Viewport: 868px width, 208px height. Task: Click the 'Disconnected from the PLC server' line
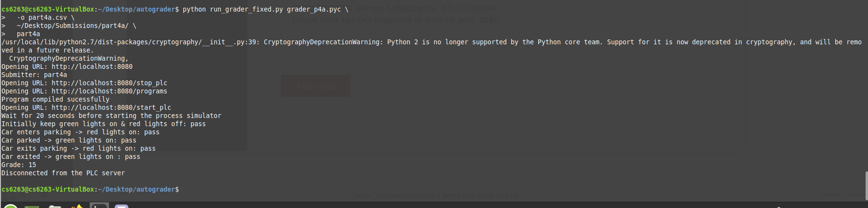(x=63, y=173)
